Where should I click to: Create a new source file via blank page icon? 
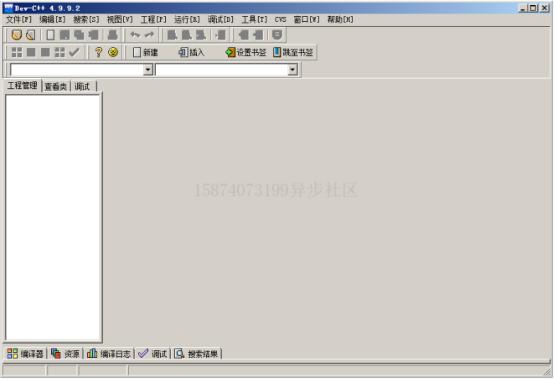coord(51,35)
